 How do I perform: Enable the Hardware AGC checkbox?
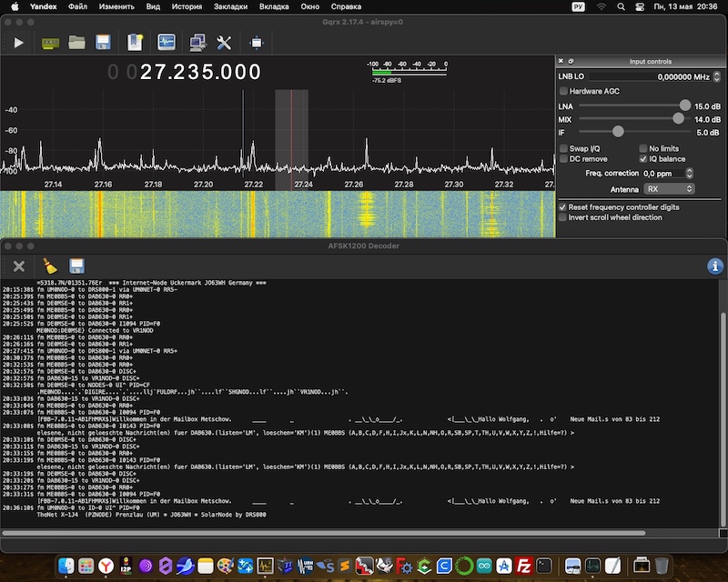(564, 91)
